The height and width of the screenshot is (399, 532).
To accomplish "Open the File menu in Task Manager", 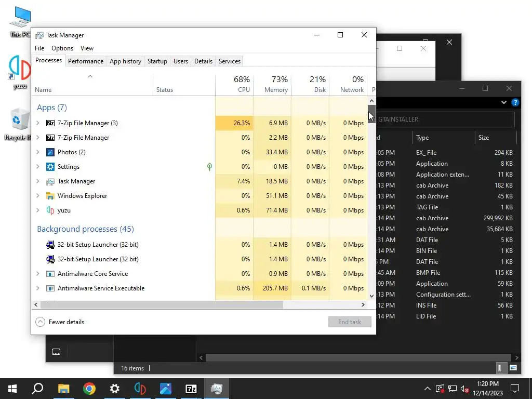I will (x=39, y=48).
